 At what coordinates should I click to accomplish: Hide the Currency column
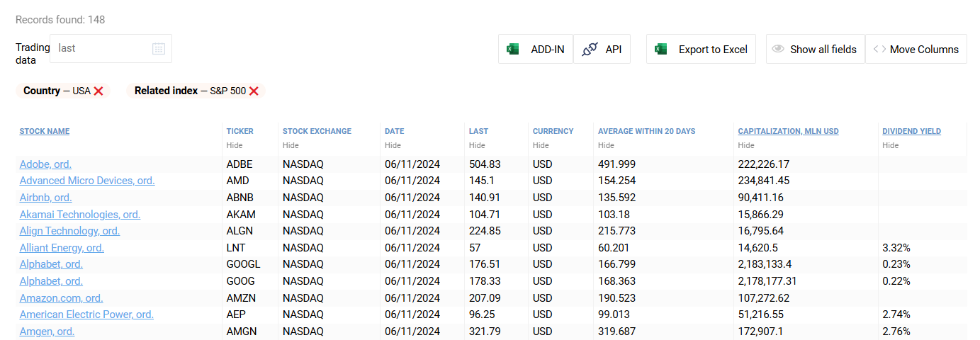(x=540, y=145)
